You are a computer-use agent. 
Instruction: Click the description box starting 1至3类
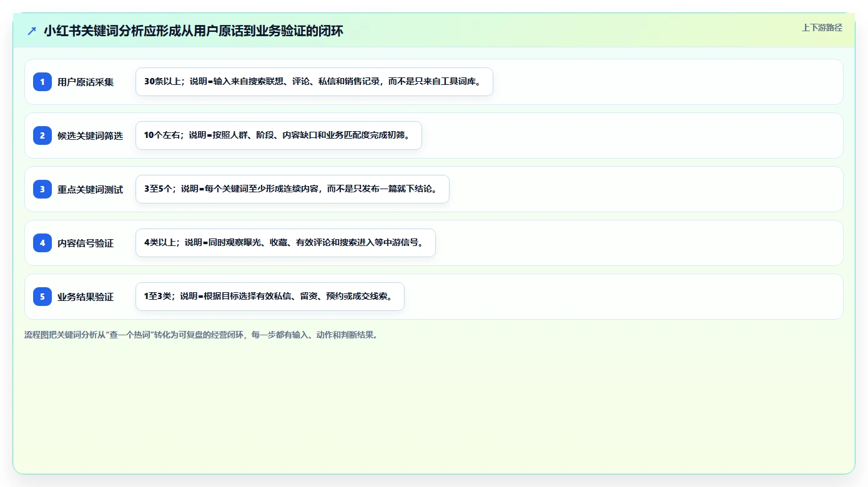point(270,297)
